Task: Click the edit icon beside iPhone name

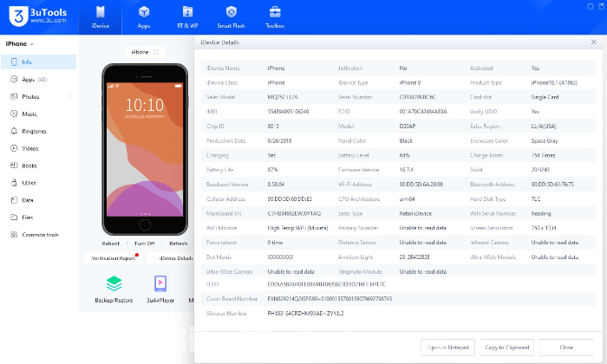Action: [156, 52]
